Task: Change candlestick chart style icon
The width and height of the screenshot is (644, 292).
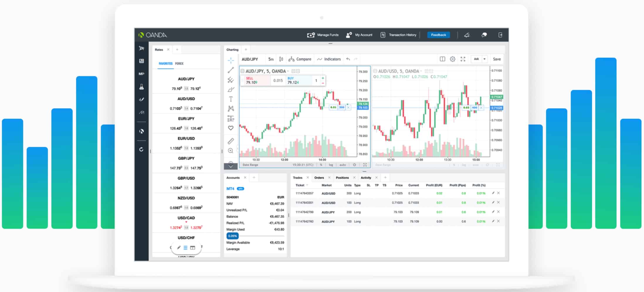Action: 281,59
